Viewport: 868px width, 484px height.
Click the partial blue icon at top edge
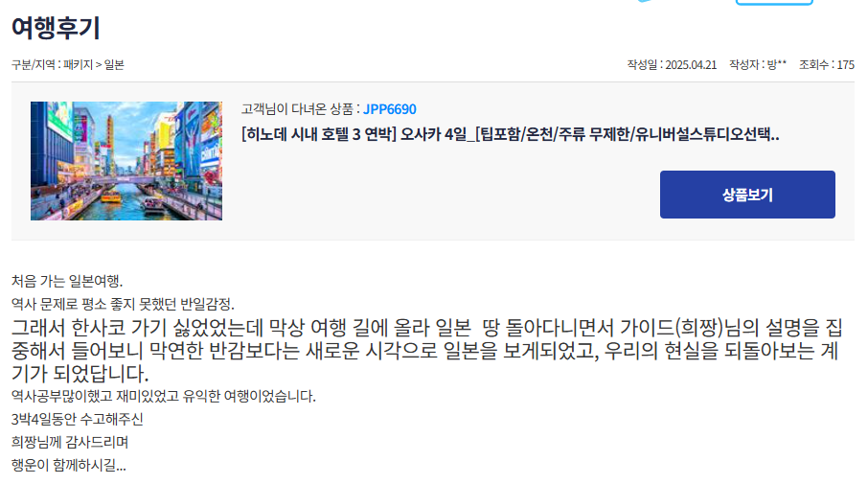click(644, 1)
